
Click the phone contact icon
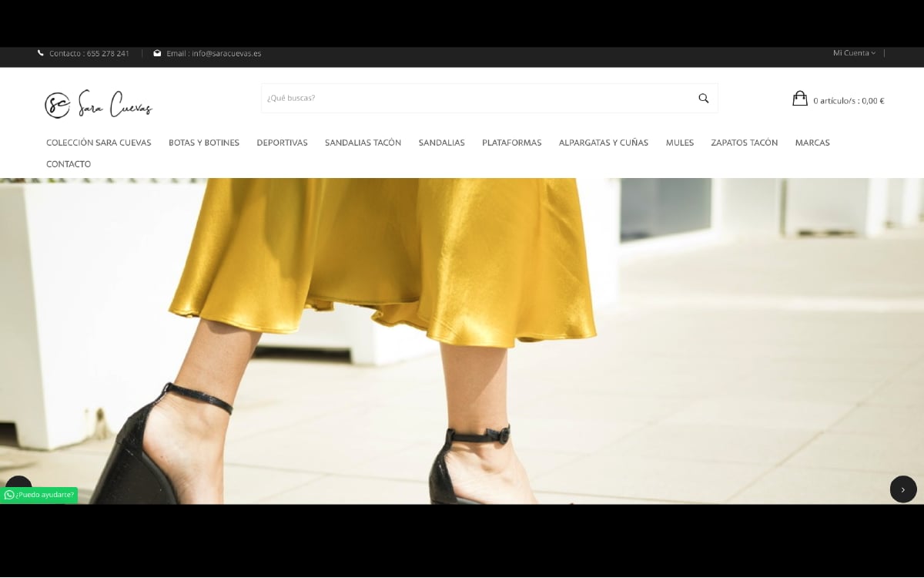pyautogui.click(x=41, y=53)
